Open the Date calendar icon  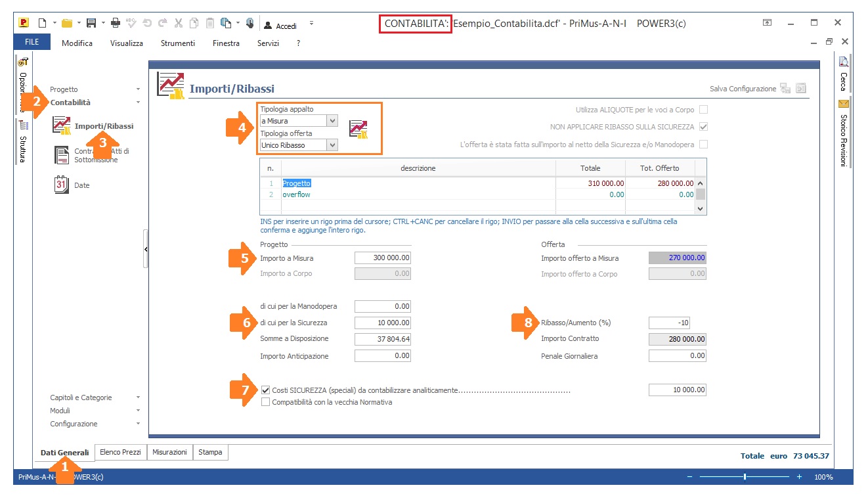point(62,185)
